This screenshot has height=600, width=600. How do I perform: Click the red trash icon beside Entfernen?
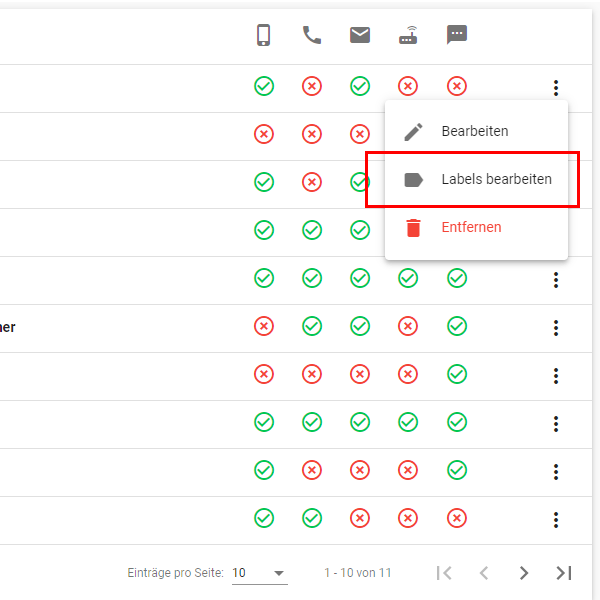coord(413,228)
